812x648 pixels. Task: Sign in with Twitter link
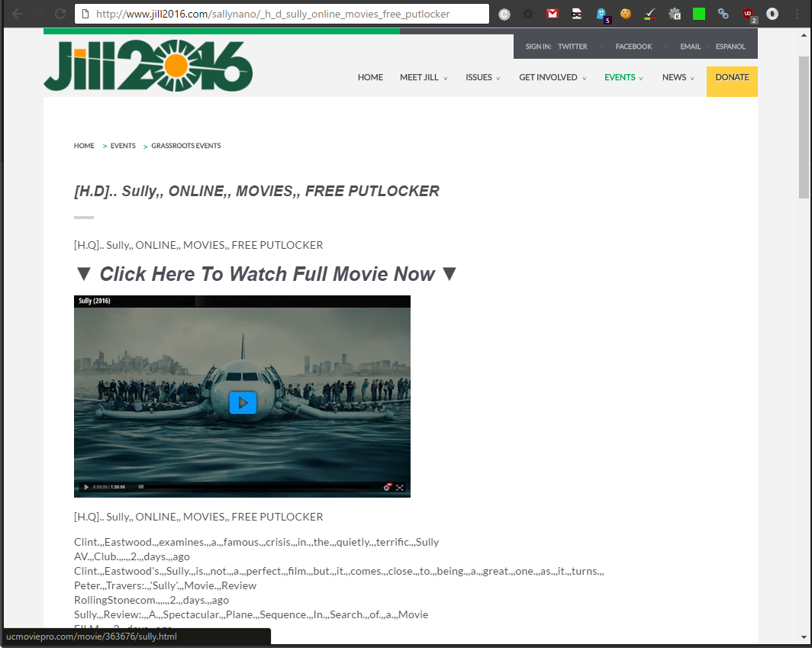(572, 47)
